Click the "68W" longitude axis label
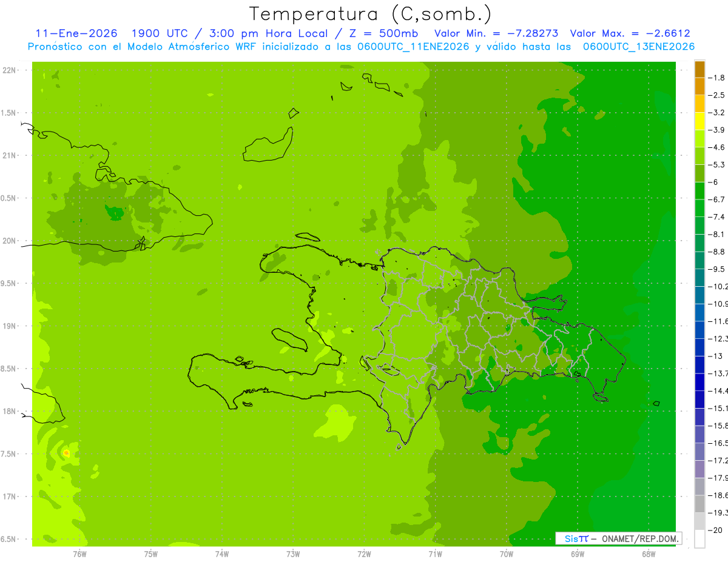 tap(649, 554)
